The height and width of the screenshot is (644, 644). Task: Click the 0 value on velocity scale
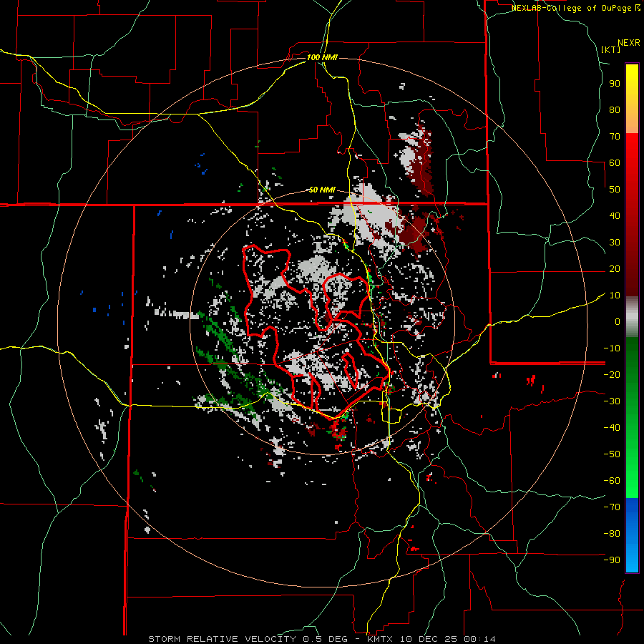(x=618, y=321)
